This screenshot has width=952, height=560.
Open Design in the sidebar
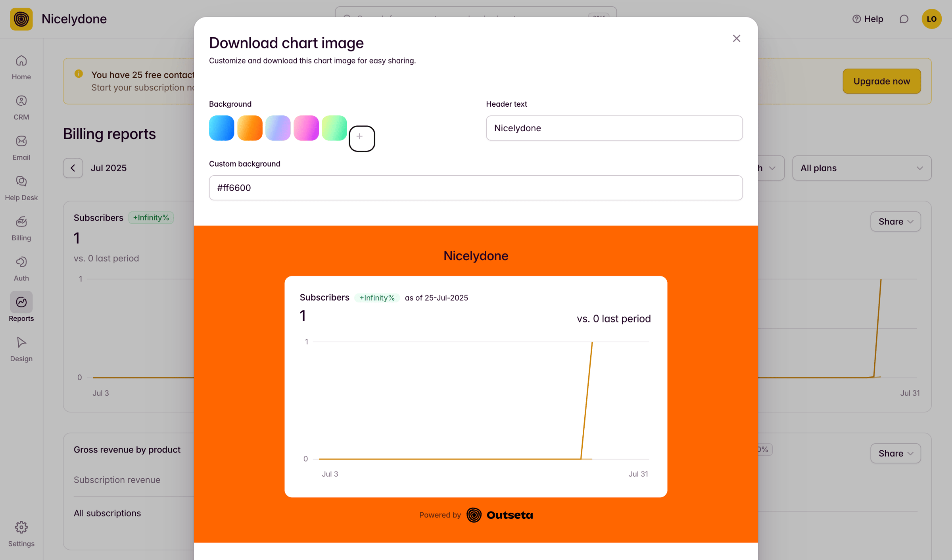(x=21, y=349)
